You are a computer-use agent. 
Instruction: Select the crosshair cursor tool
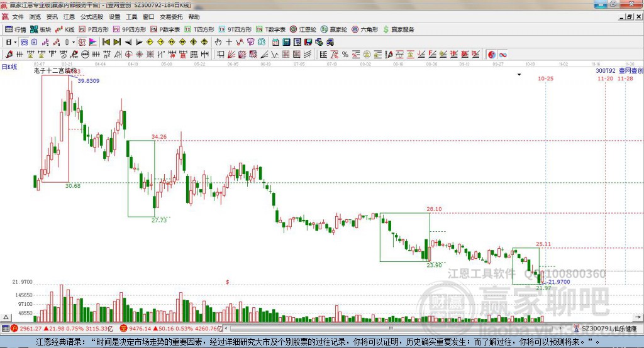(229, 42)
